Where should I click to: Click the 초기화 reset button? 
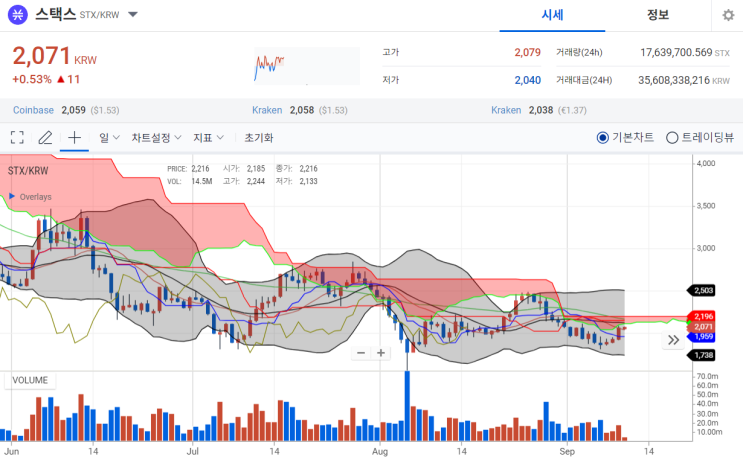(259, 137)
